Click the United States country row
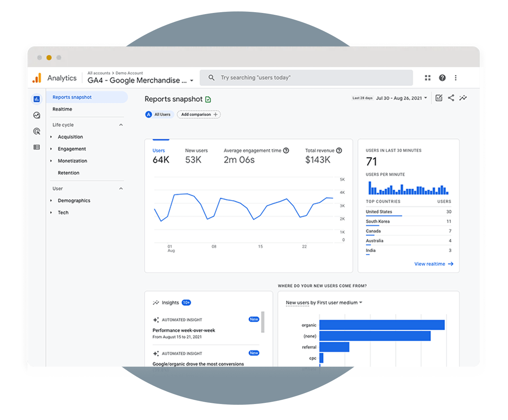 tap(409, 212)
